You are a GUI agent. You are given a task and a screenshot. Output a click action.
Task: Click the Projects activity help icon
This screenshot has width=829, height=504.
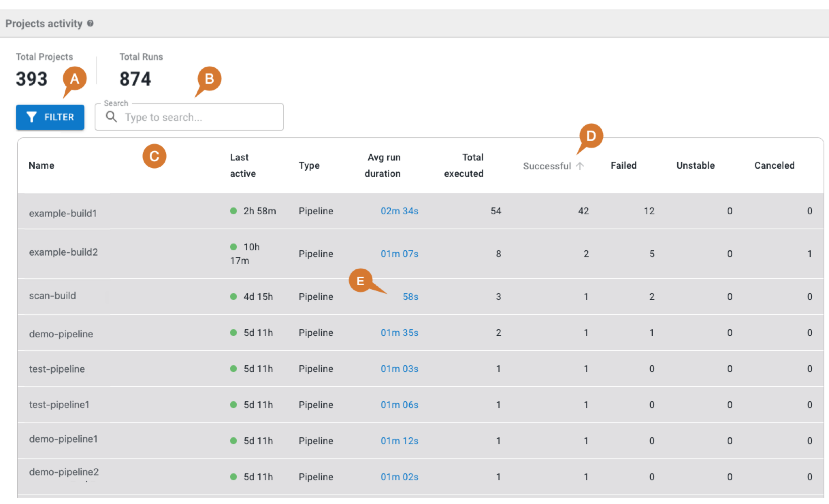coord(90,23)
